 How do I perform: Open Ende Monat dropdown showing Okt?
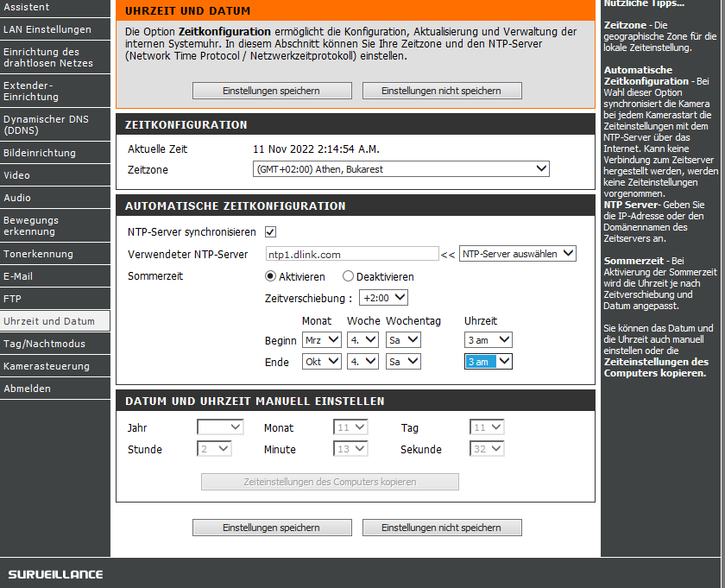tap(321, 361)
